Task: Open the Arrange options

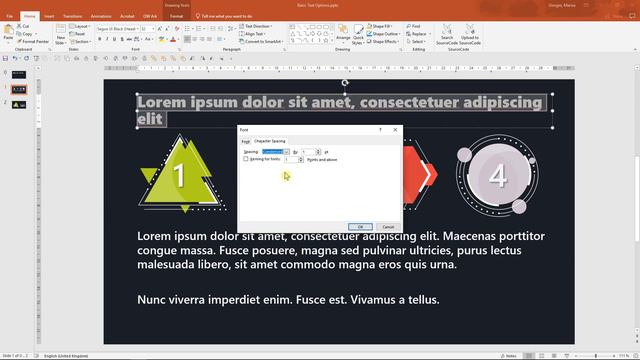Action: [343, 34]
